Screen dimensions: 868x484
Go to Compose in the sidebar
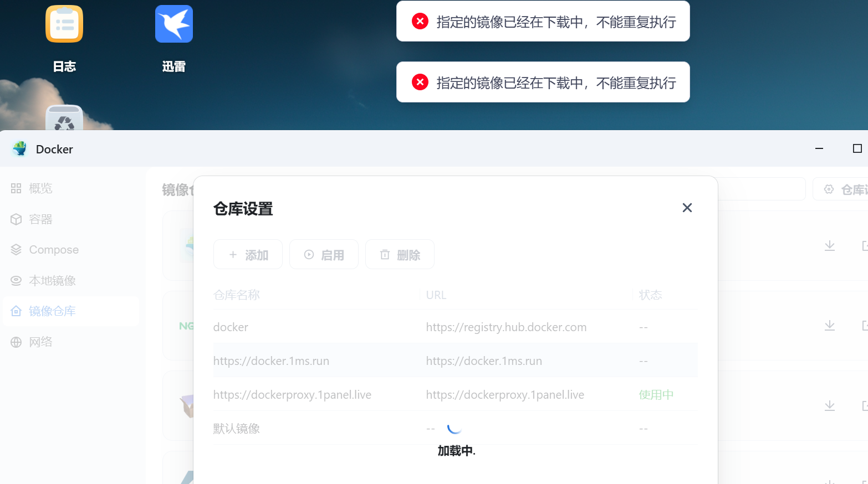[70, 250]
